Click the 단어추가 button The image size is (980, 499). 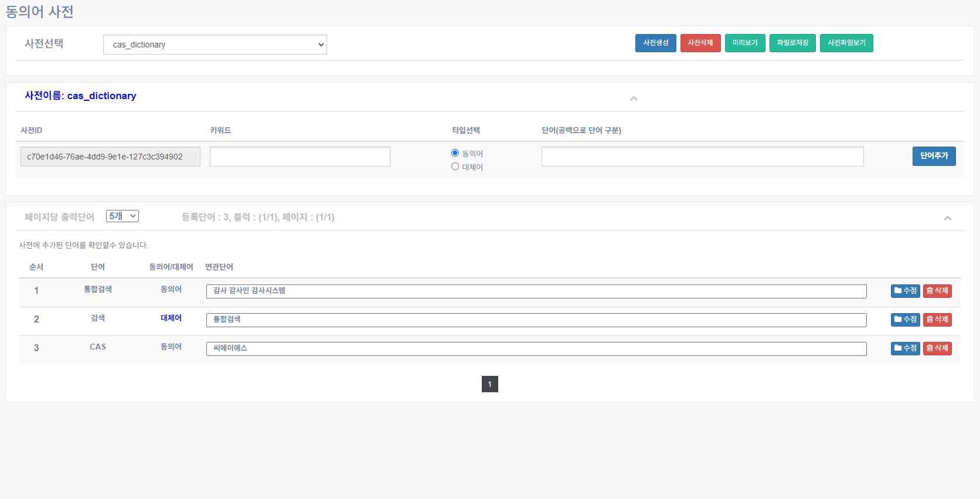(x=934, y=156)
